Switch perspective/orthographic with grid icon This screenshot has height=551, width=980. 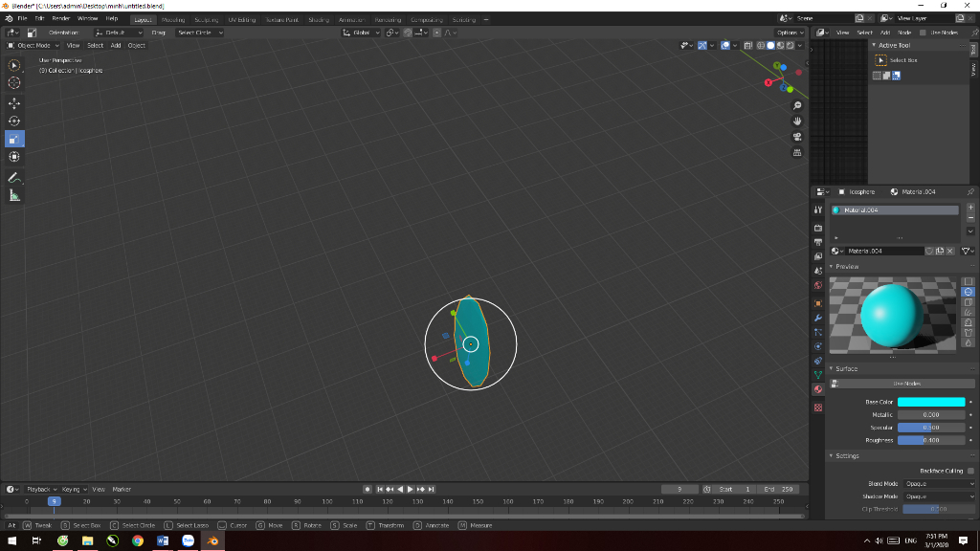tap(797, 152)
